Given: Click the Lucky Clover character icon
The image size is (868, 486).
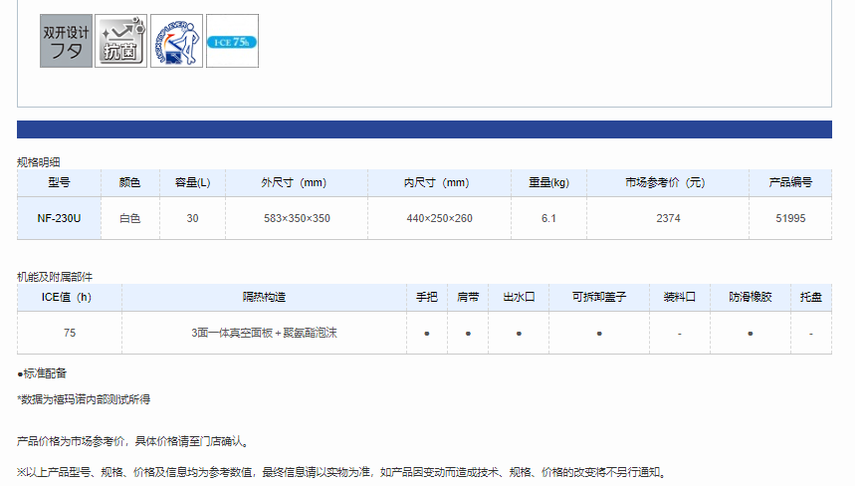Looking at the screenshot, I should (176, 41).
